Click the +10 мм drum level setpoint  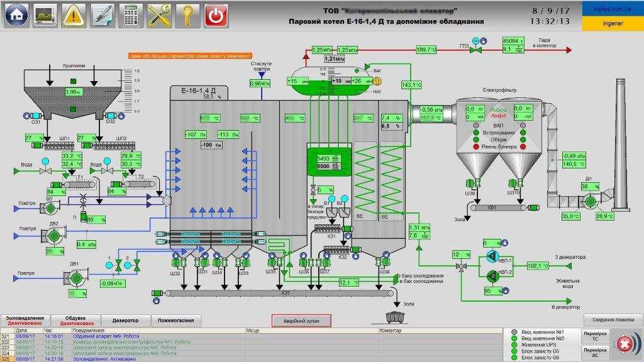341,81
